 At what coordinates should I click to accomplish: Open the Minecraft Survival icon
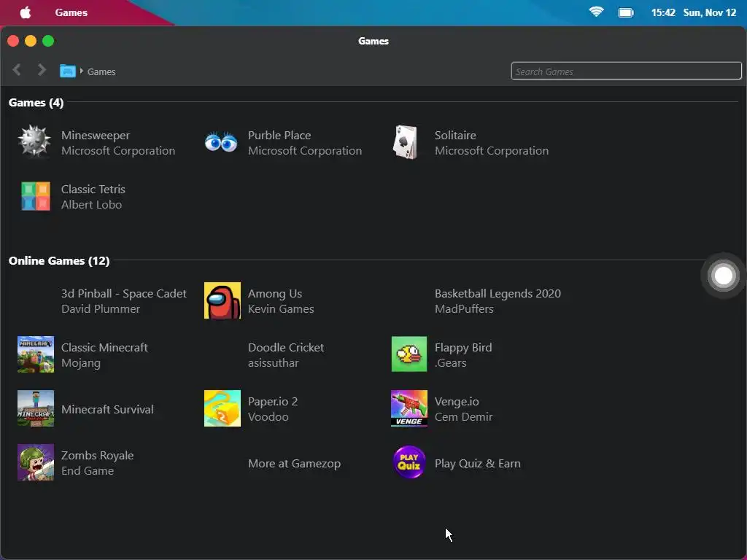click(36, 408)
